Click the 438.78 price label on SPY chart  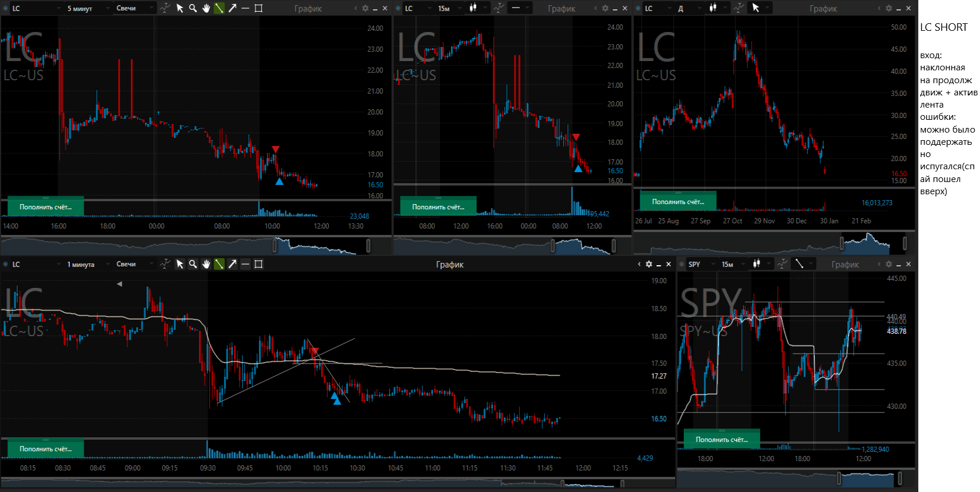coord(896,331)
